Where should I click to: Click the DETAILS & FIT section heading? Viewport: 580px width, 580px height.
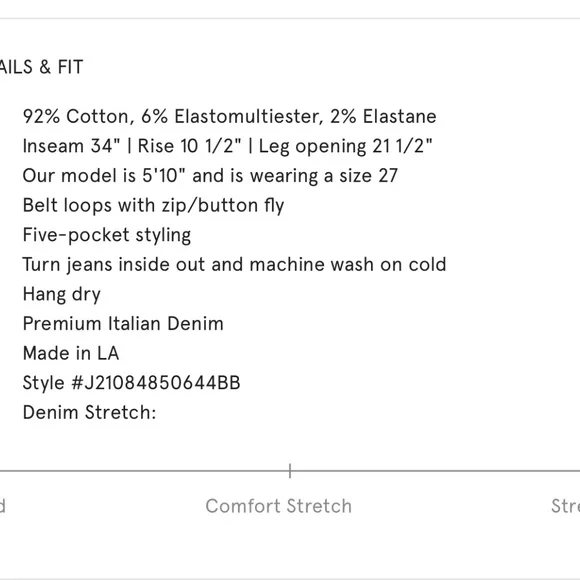point(41,67)
